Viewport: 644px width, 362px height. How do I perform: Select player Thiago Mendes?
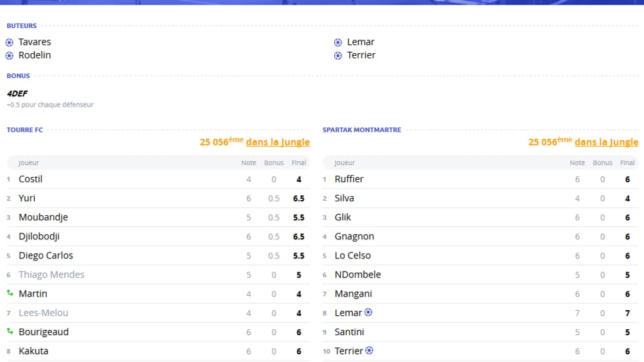click(51, 275)
